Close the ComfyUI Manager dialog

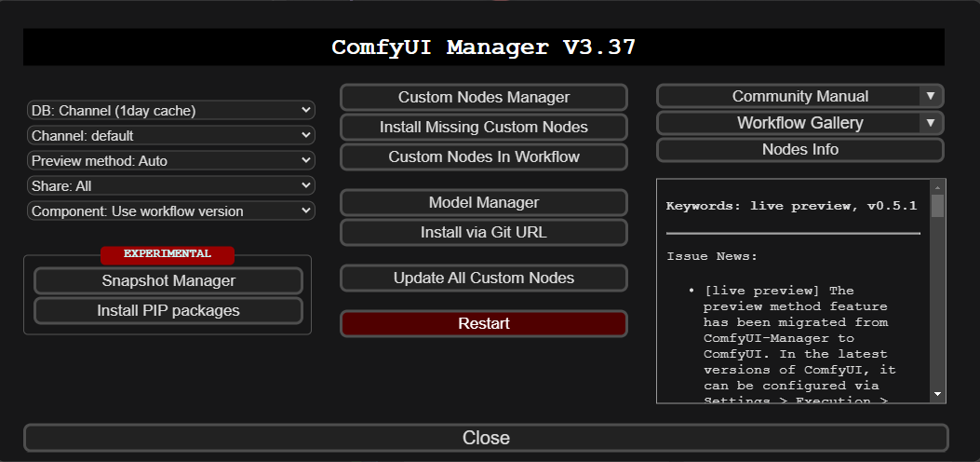pos(486,438)
